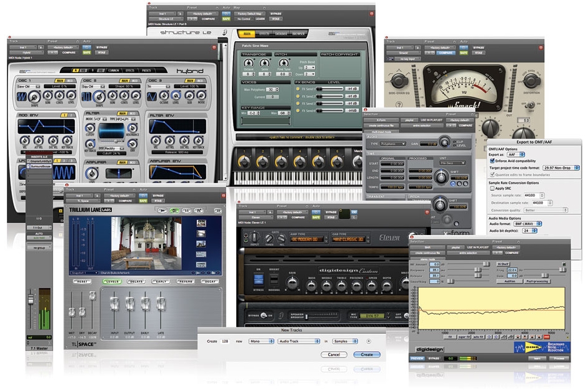Click the Bass knob on Eleven amp
This screenshot has height=390, width=588.
click(311, 286)
